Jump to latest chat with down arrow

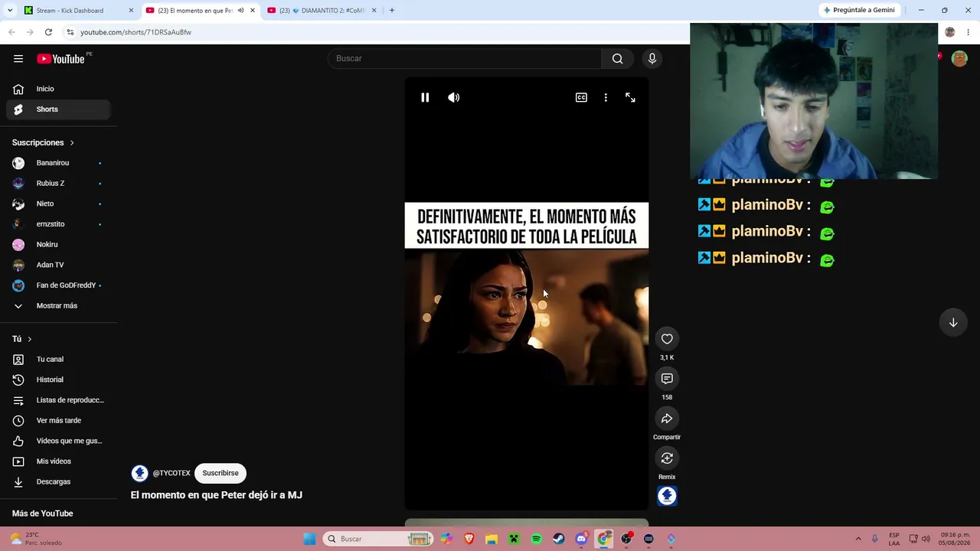point(953,323)
